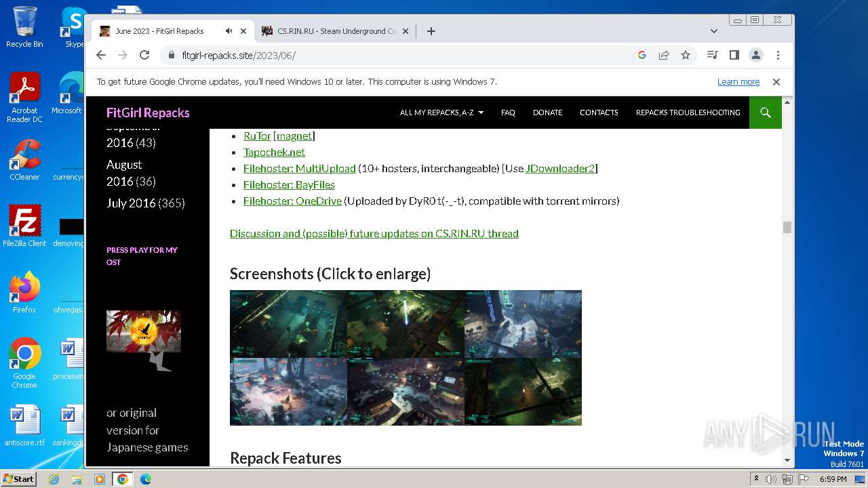The height and width of the screenshot is (488, 868).
Task: Dismiss the Chrome update notification bar
Action: click(x=776, y=81)
